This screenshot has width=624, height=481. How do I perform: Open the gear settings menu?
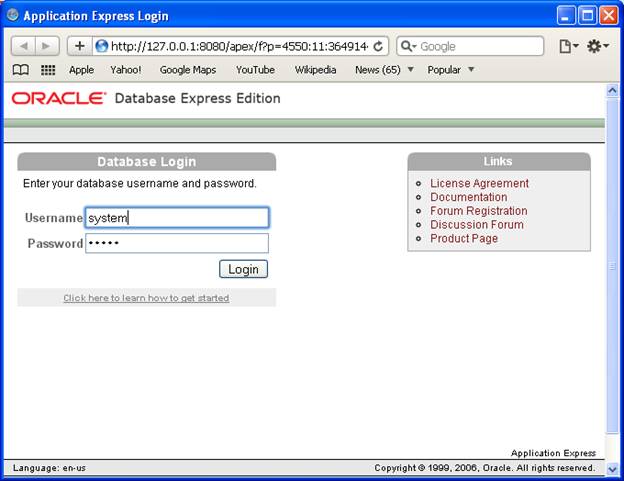click(x=598, y=46)
